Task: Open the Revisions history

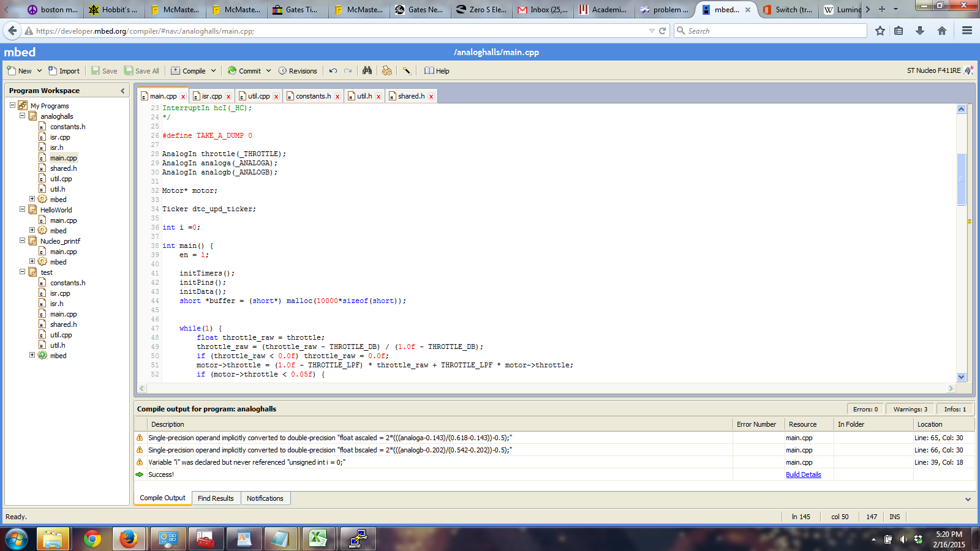Action: tap(298, 71)
